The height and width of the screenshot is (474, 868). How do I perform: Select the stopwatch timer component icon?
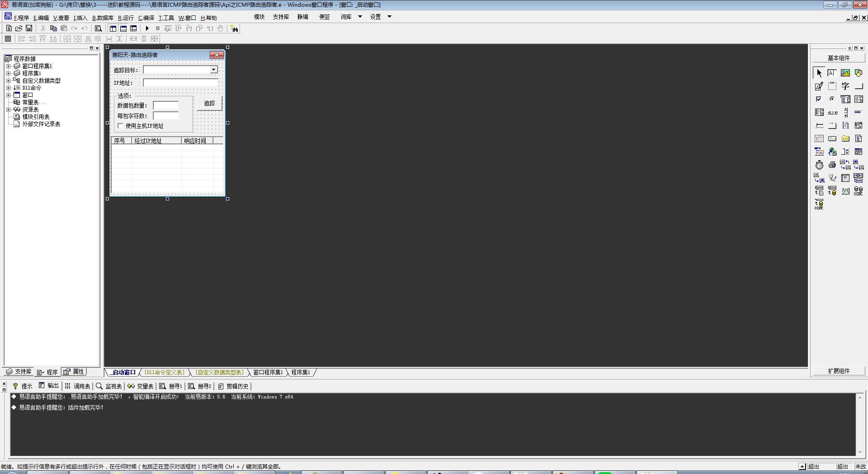click(819, 165)
